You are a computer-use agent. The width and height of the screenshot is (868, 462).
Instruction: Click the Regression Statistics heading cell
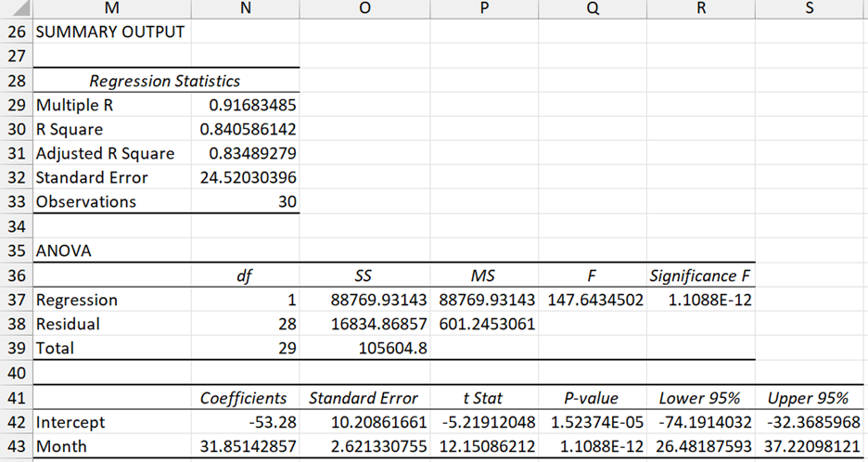165,82
